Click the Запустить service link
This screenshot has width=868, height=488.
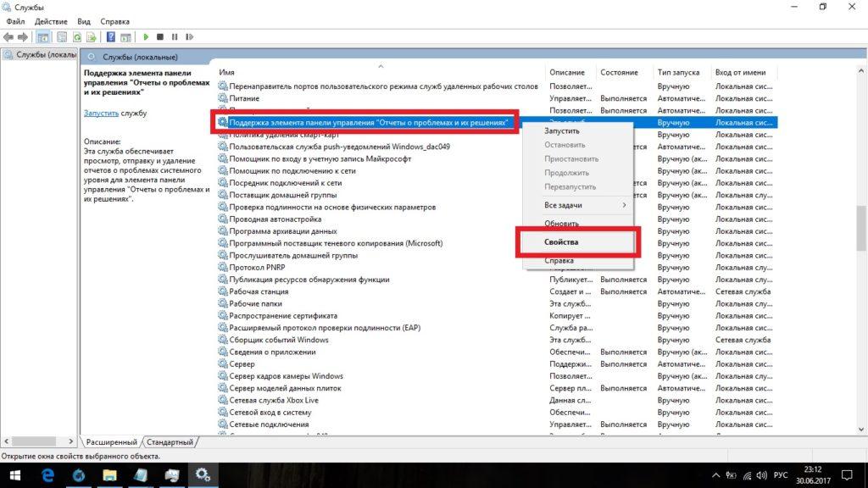[x=101, y=113]
